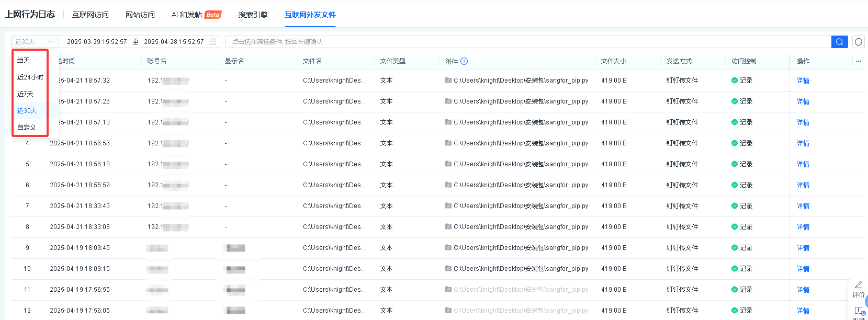Image resolution: width=868 pixels, height=320 pixels.
Task: Click the refresh icon beside search
Action: [x=858, y=42]
